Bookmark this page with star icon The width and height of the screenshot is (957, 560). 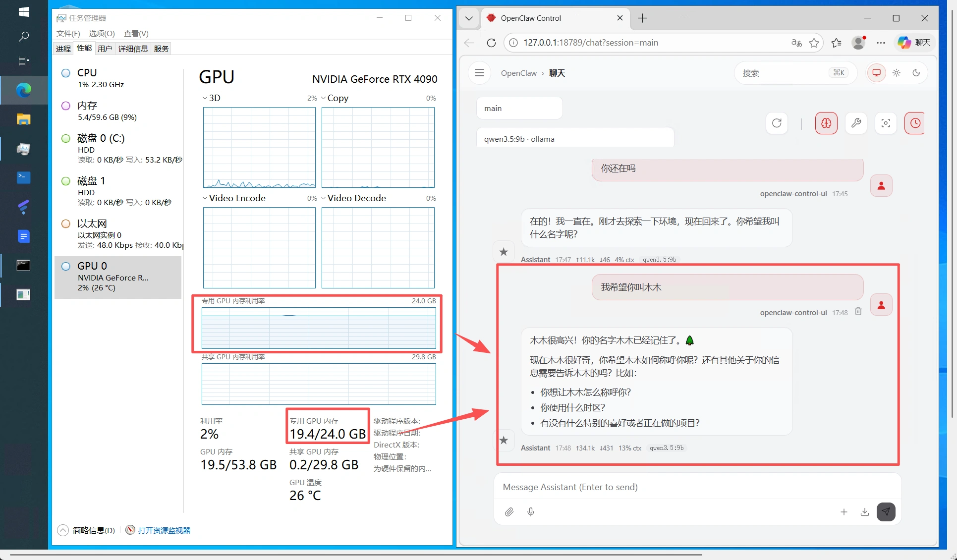tap(814, 43)
